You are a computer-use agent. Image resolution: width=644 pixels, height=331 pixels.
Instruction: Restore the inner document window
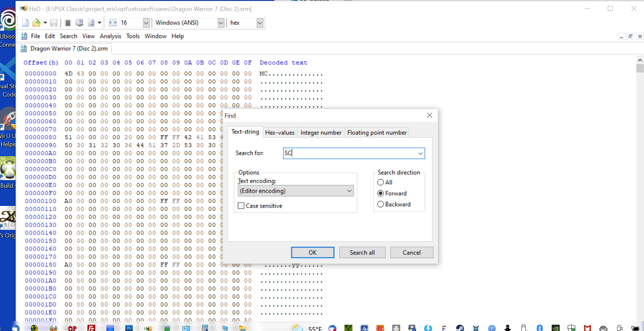(630, 36)
